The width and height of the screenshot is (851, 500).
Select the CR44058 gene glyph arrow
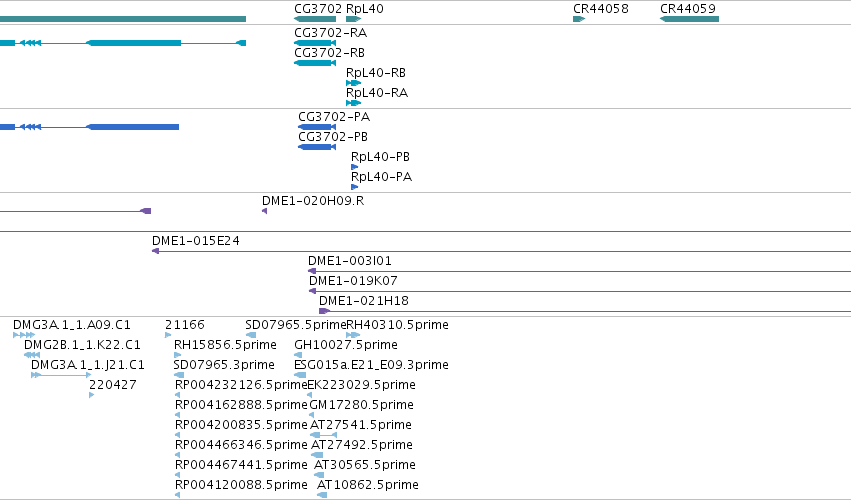(579, 19)
